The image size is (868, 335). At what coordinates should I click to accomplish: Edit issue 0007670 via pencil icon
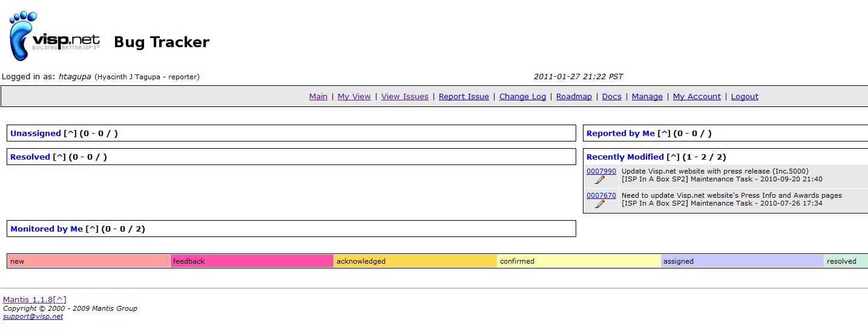600,204
